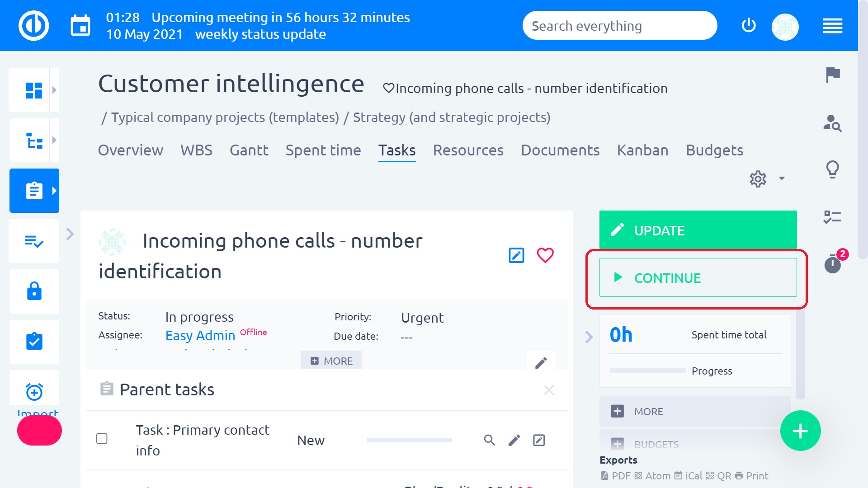
Task: Click the lightbulb icon in right sidebar
Action: (832, 169)
